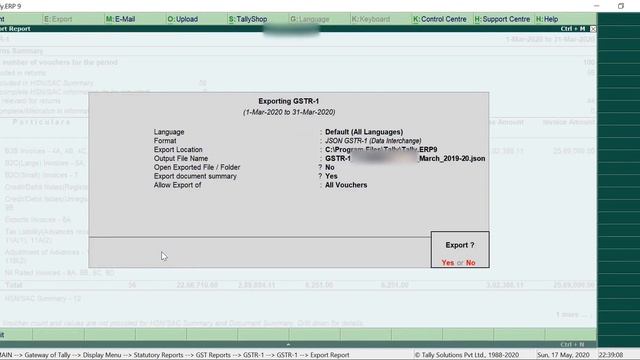
Task: Open the M: E-Mail menu item
Action: point(120,19)
